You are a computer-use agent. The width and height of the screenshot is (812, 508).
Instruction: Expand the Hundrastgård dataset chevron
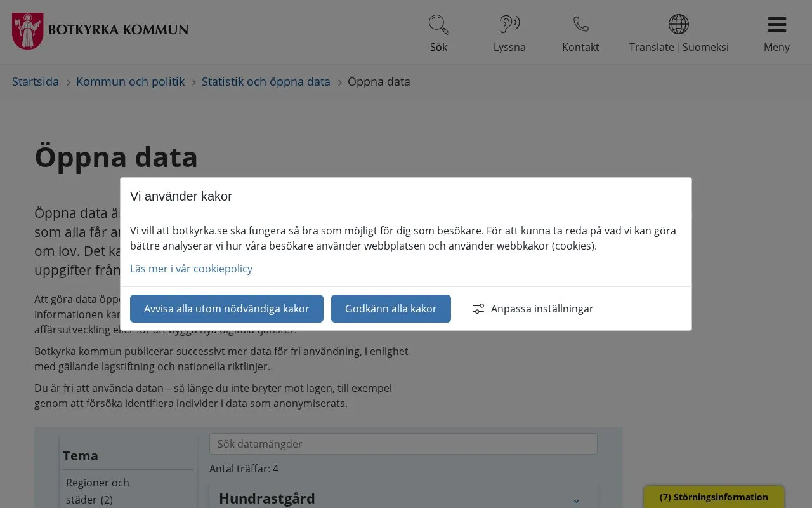[x=576, y=500]
